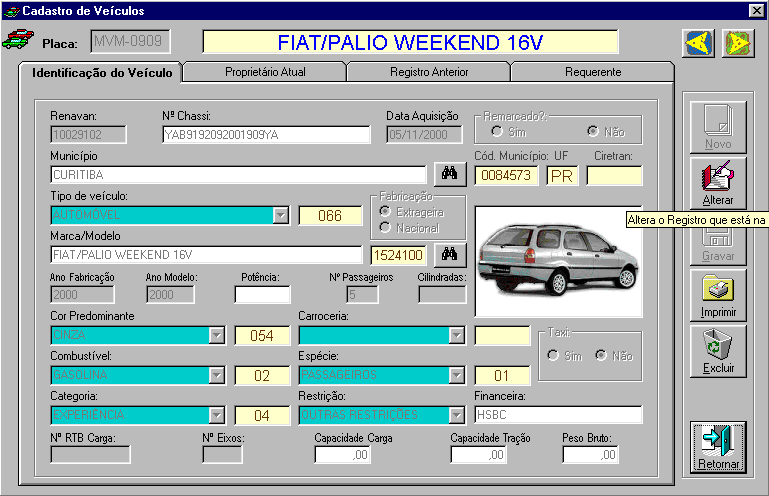Open the Restrição dropdown

[457, 415]
